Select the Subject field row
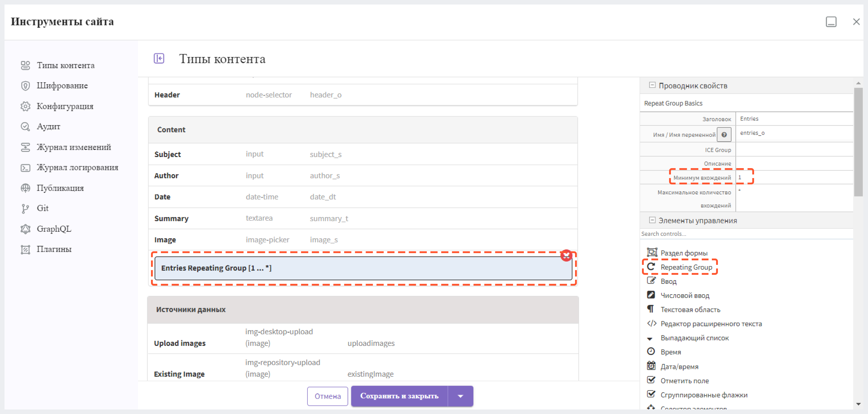 point(363,154)
